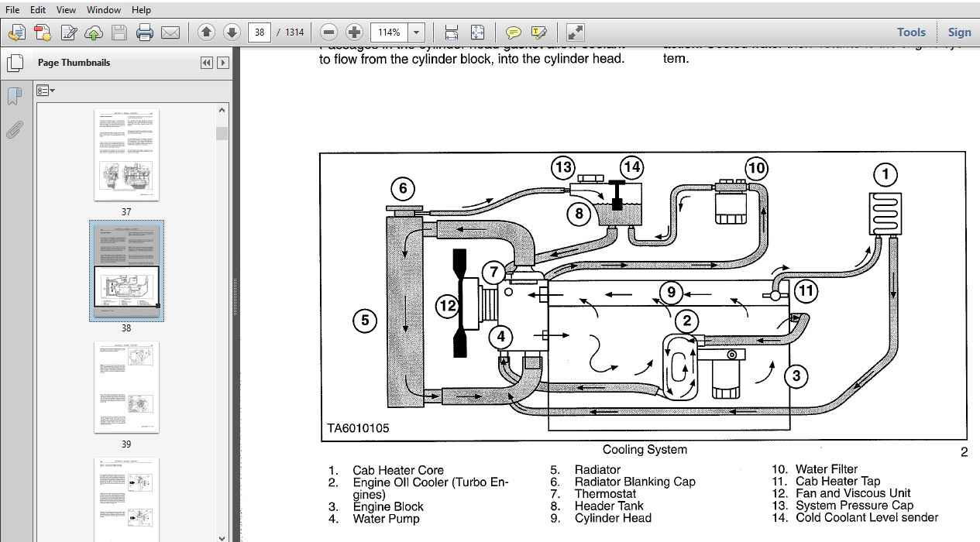Open the Attachments paperclip panel
This screenshot has height=542, width=980.
(14, 130)
